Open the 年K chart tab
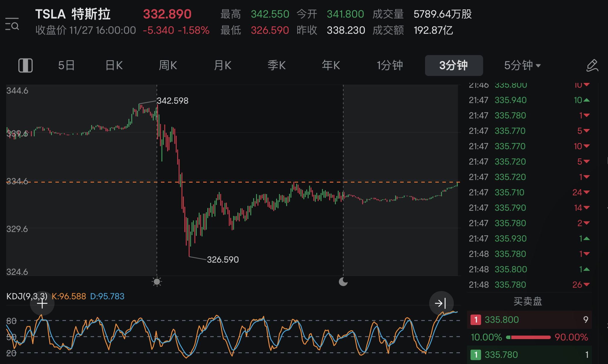 [331, 65]
